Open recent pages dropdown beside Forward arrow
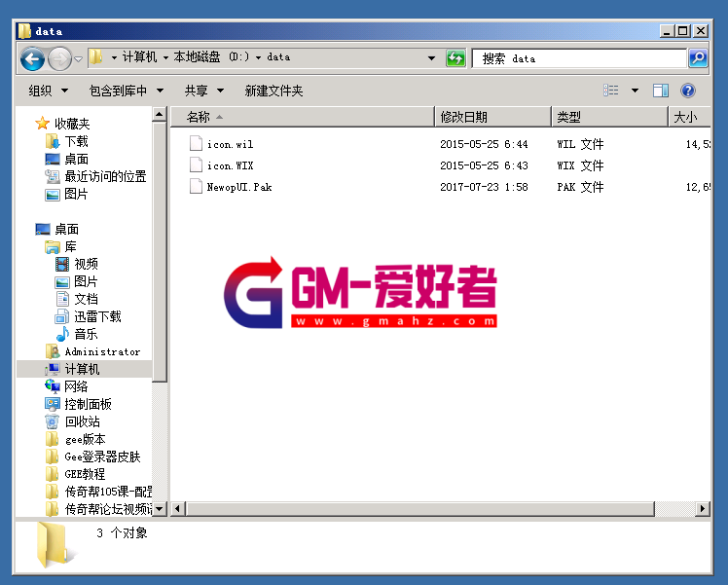728x585 pixels. [x=79, y=59]
